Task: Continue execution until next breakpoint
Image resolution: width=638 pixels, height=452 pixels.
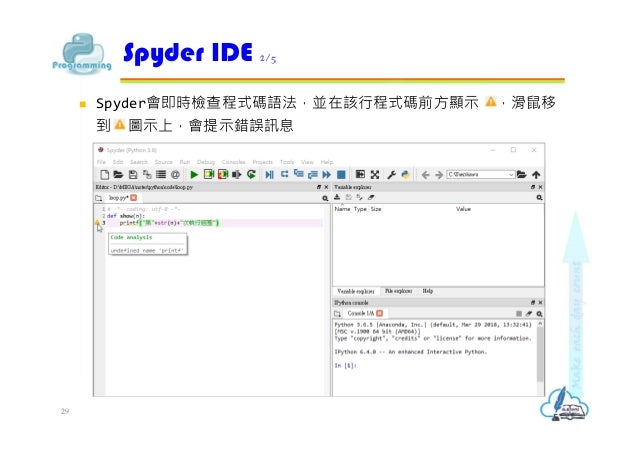Action: [327, 175]
